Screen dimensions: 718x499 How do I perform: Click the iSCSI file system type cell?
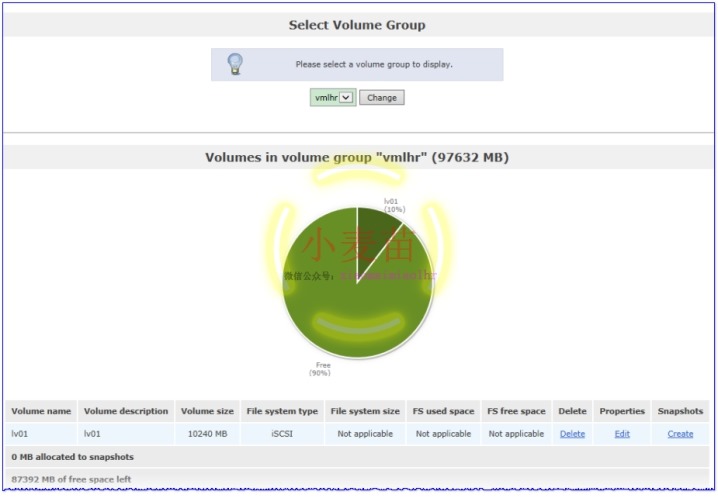tap(282, 434)
